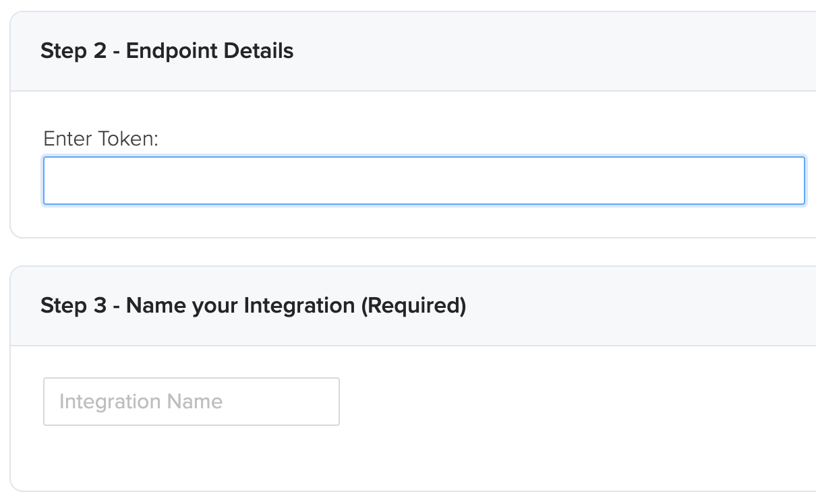The image size is (816, 504).
Task: Click the "Step 2" text in first heading
Action: pyautogui.click(x=74, y=51)
